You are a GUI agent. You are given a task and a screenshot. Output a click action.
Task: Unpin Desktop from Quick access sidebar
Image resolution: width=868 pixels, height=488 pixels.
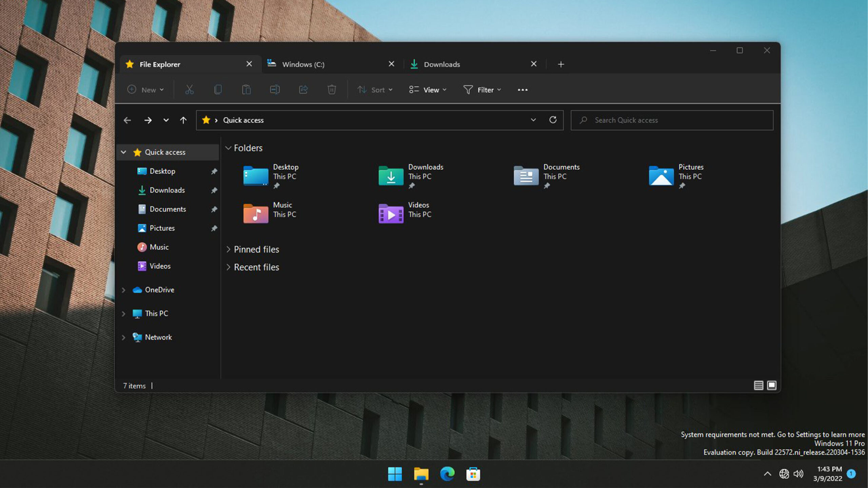(214, 171)
